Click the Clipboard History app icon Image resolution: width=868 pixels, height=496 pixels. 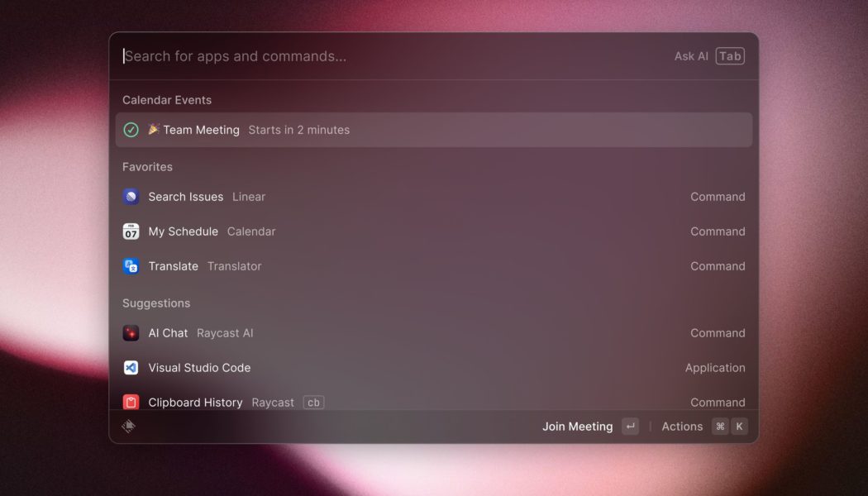[x=131, y=403]
